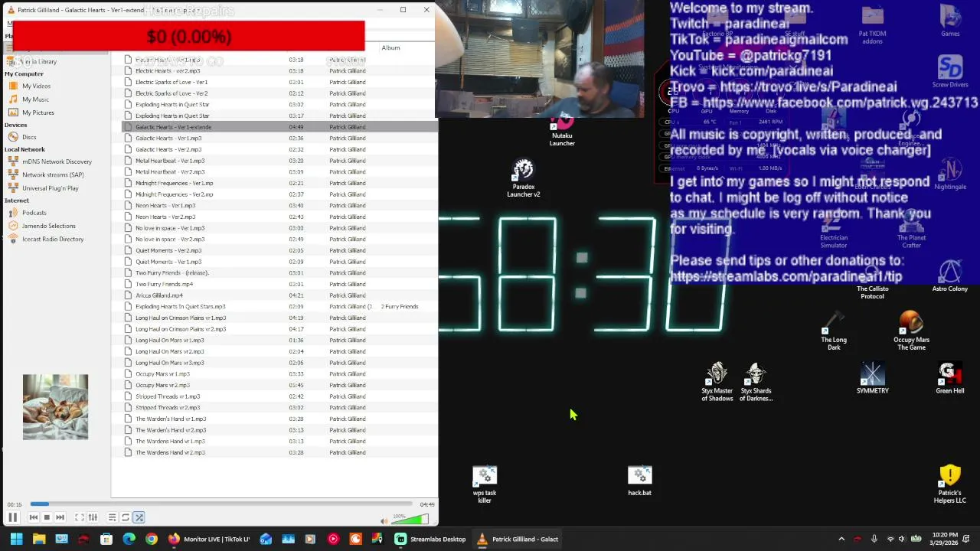Open Google Chrome from taskbar
The height and width of the screenshot is (551, 980).
152,539
